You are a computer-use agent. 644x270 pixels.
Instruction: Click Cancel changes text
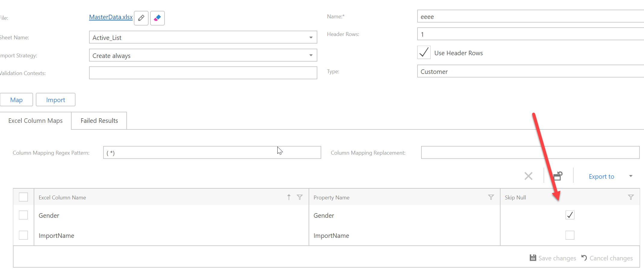611,258
